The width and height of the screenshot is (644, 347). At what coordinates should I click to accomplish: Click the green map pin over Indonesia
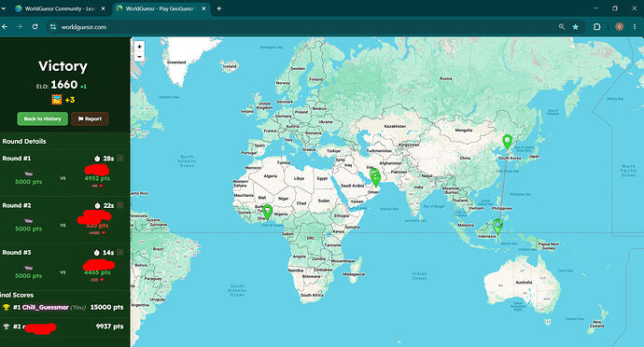pos(497,227)
